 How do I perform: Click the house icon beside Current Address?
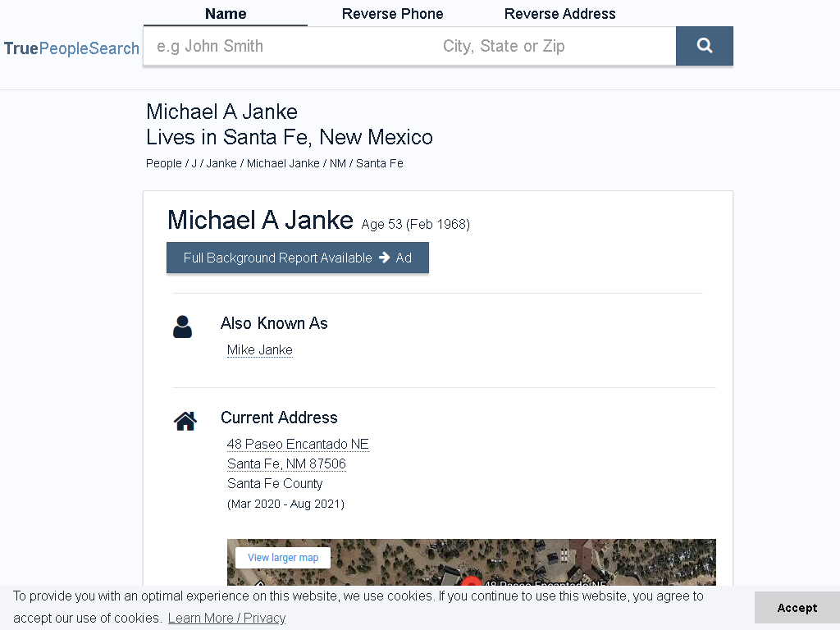(x=185, y=421)
